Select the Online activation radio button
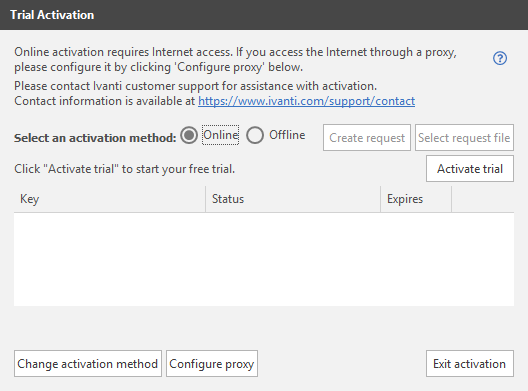This screenshot has width=528, height=391. [189, 135]
